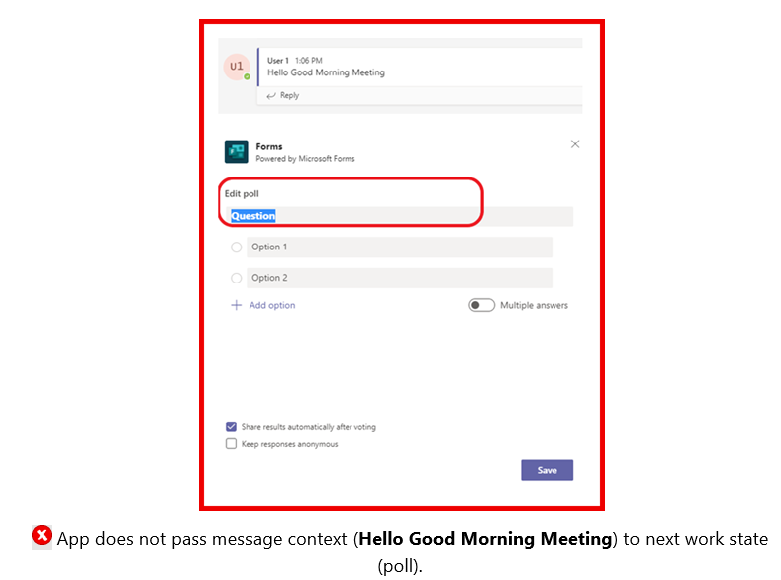Click the Hello Good Morning Meeting message
781x580 pixels.
click(326, 73)
